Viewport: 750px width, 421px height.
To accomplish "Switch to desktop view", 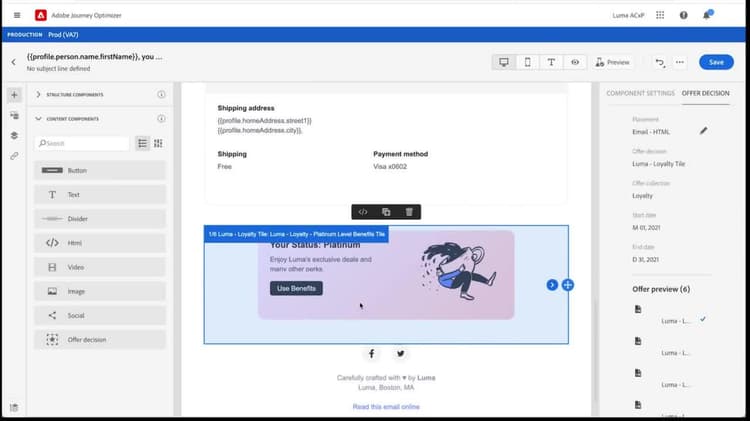I will (x=504, y=62).
